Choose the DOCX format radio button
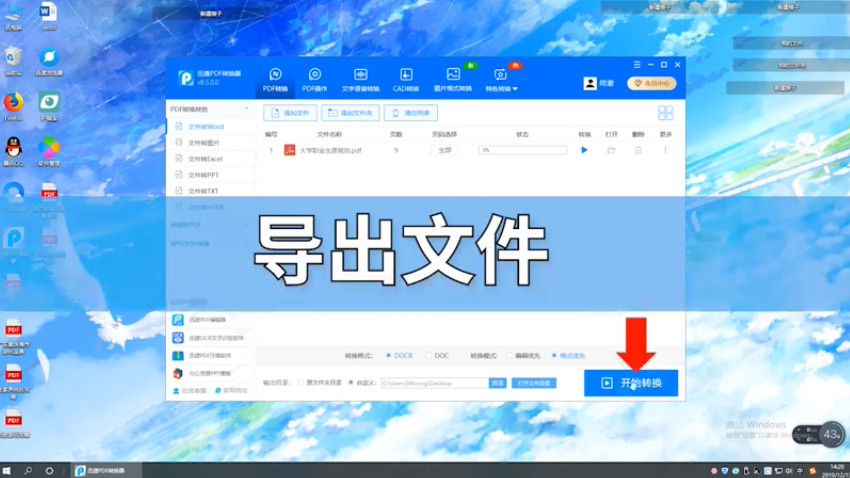The height and width of the screenshot is (478, 850). (388, 356)
